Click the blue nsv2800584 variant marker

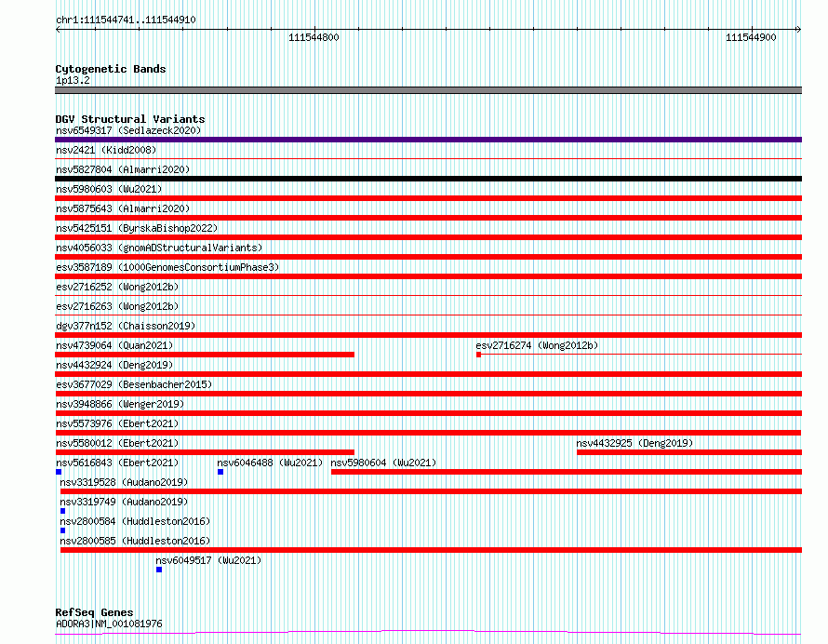click(63, 530)
